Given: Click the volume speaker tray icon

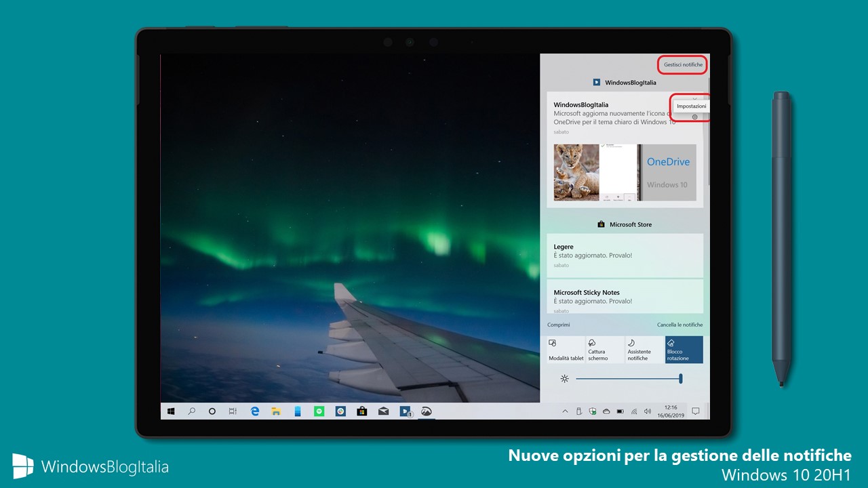Looking at the screenshot, I should (x=648, y=411).
